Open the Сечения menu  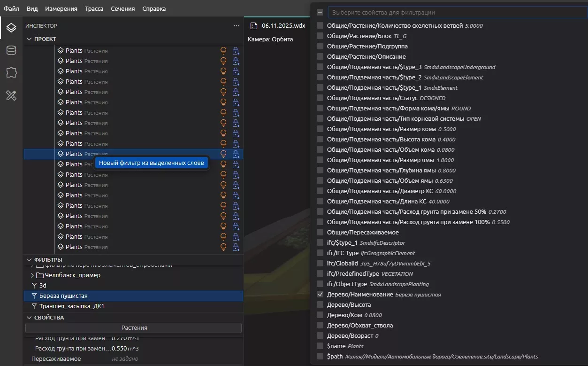[122, 8]
